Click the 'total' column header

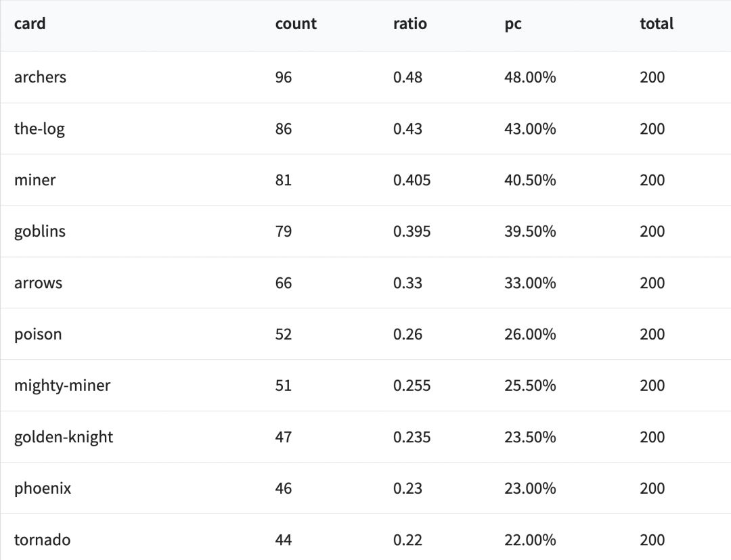657,24
